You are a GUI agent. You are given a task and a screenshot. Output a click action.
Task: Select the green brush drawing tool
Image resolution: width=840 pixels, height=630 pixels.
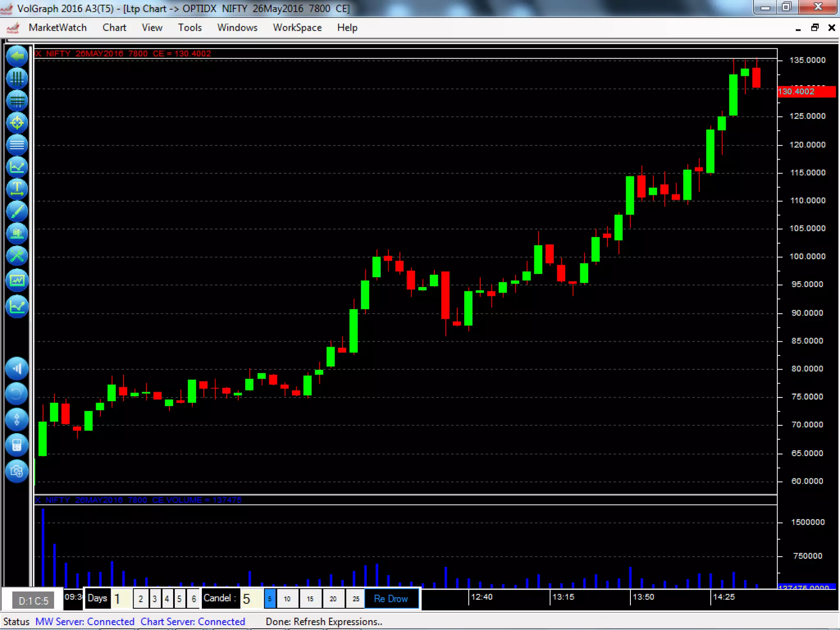[17, 211]
